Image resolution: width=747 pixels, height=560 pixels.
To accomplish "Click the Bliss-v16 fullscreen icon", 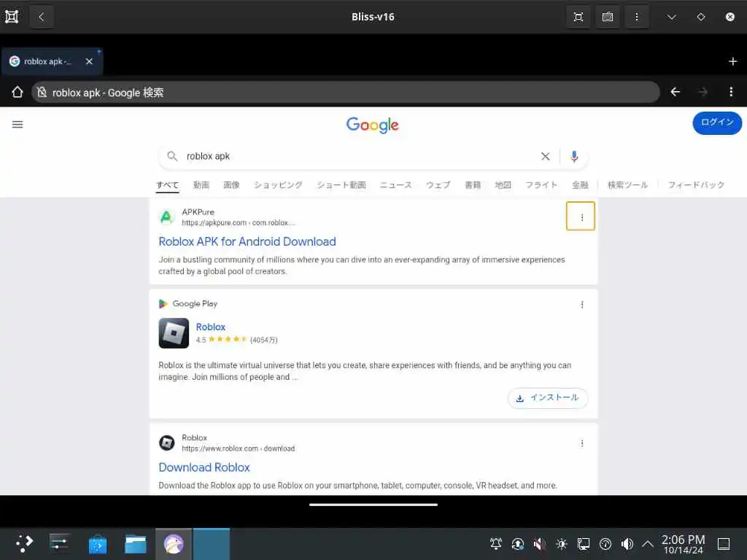I will click(x=578, y=17).
